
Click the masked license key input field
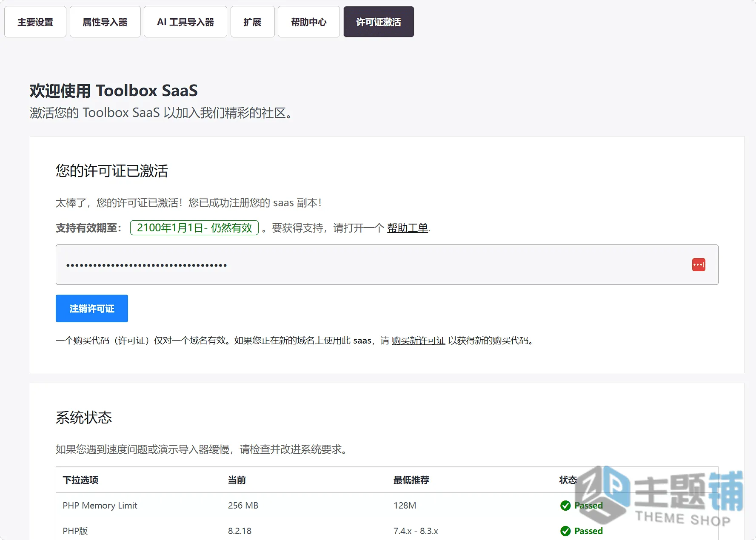[x=387, y=264]
